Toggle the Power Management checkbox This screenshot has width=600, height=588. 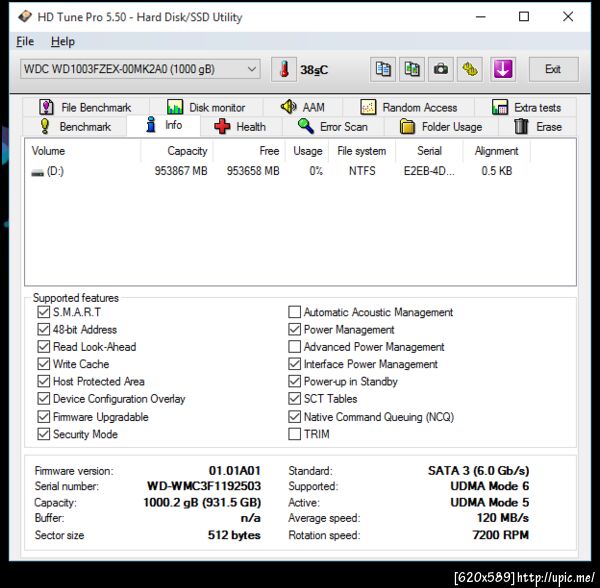(294, 329)
